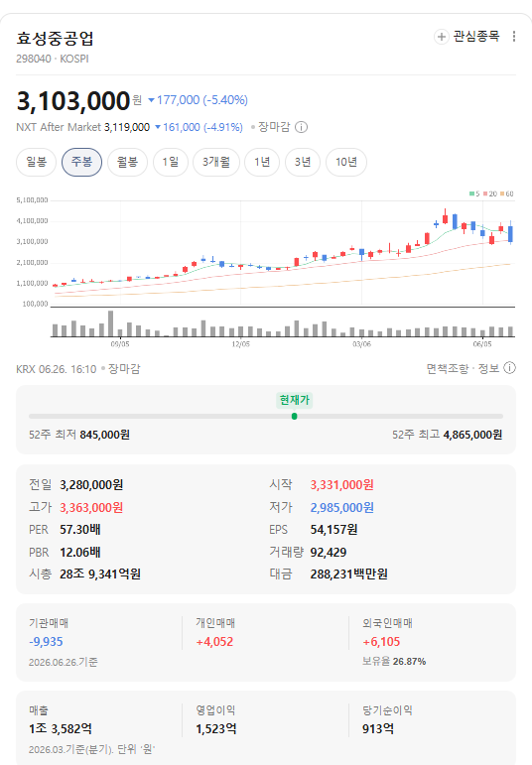Click the 대금 288,231백만원 value
This screenshot has height=765, width=532.
pyautogui.click(x=349, y=574)
